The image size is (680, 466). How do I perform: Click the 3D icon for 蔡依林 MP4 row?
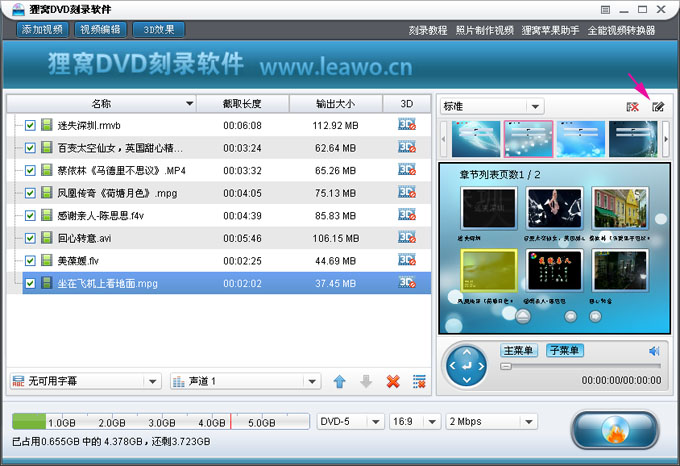point(407,170)
